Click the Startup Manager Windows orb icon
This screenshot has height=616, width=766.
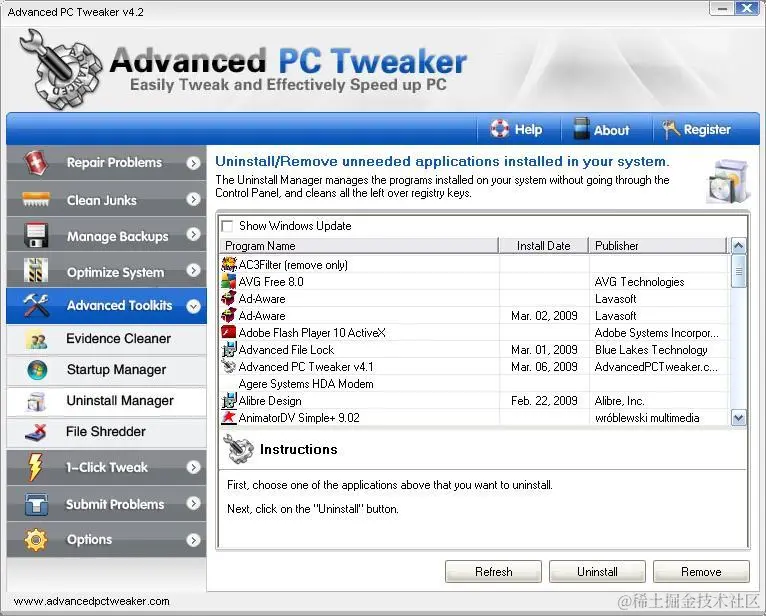[x=37, y=370]
